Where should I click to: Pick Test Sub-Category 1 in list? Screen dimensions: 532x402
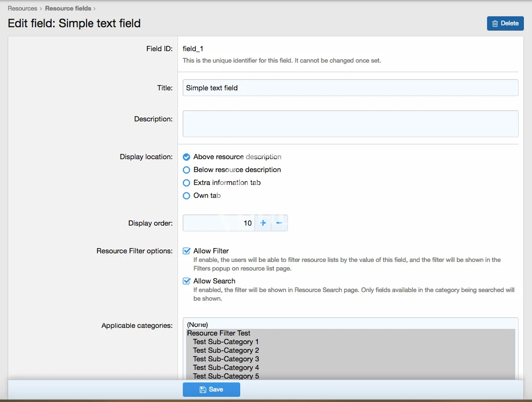pos(226,342)
